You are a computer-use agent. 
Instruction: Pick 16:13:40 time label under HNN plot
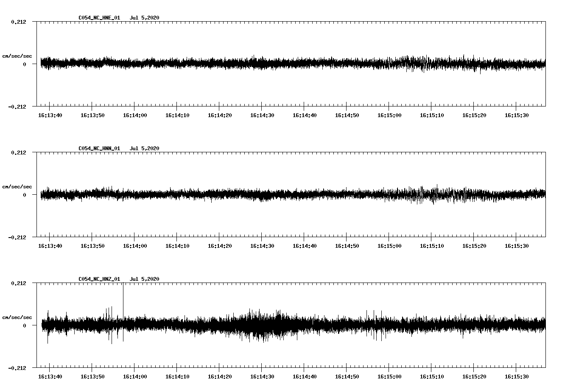click(50, 246)
